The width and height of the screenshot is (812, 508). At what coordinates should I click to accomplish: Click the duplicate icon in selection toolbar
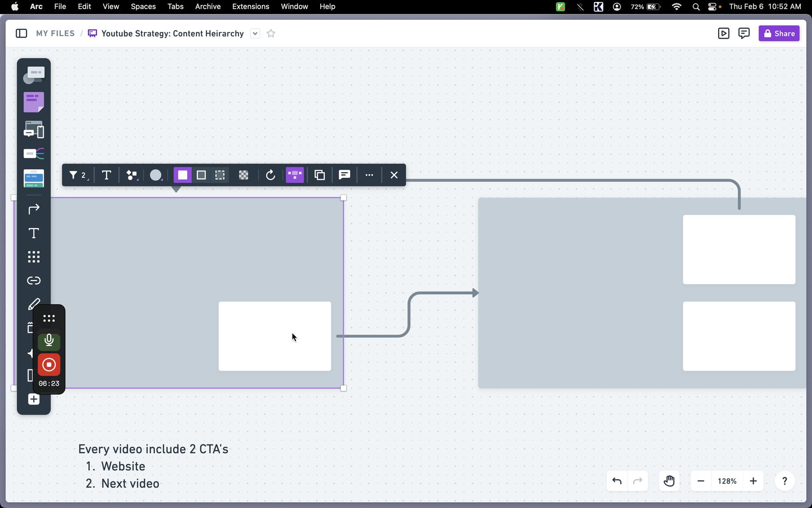coord(320,175)
